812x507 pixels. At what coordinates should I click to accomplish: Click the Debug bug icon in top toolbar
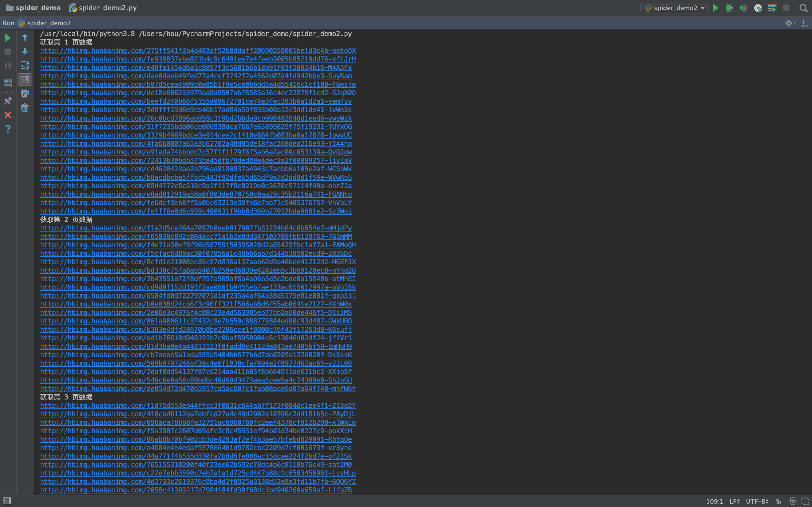pos(729,8)
